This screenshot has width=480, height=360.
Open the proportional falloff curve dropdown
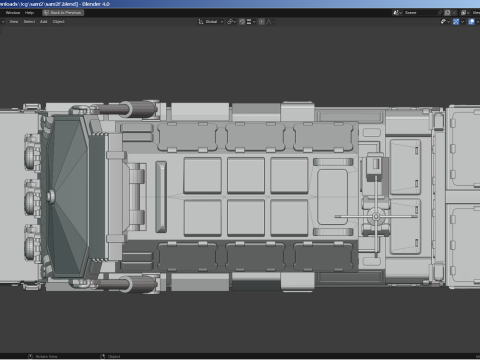tap(270, 22)
